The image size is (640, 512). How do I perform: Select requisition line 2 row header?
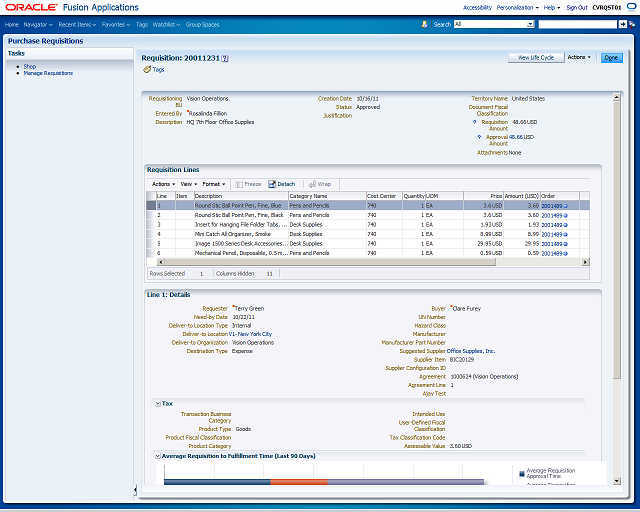[151, 215]
